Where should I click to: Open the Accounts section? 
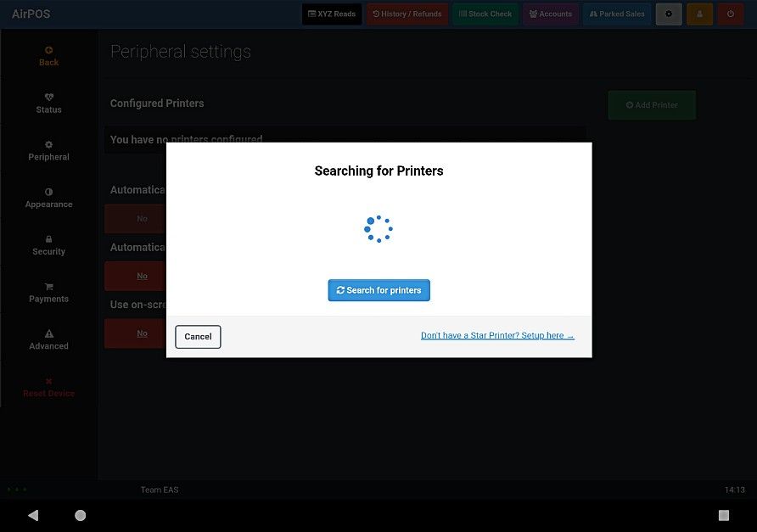point(551,14)
